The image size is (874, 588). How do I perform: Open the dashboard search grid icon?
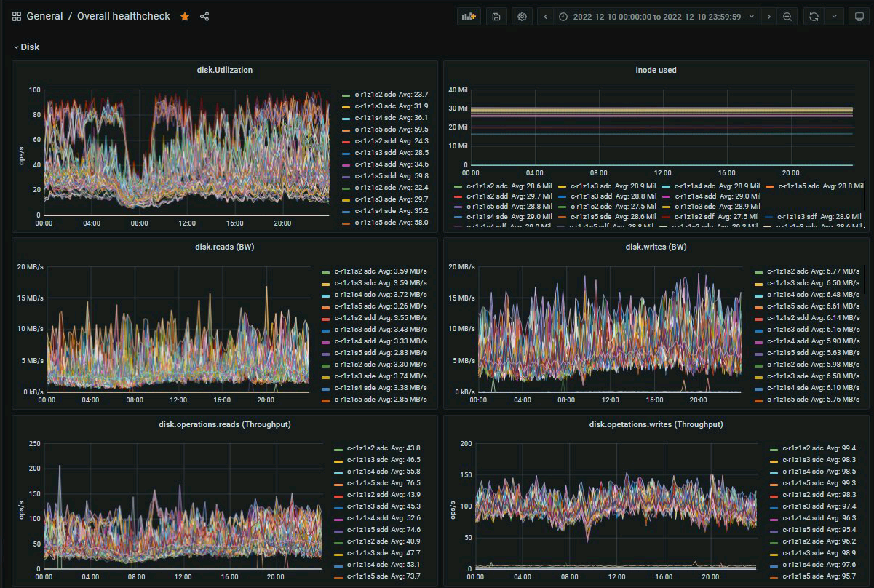coord(17,17)
